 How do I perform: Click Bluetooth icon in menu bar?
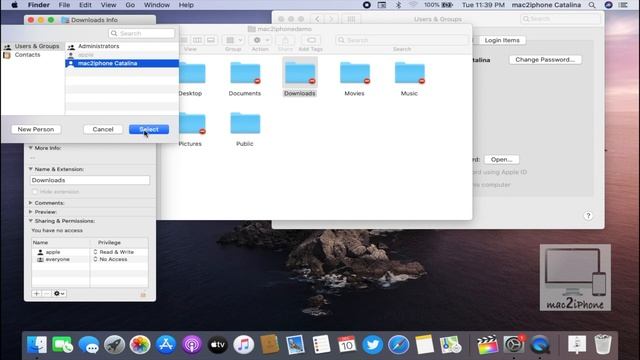pyautogui.click(x=398, y=5)
